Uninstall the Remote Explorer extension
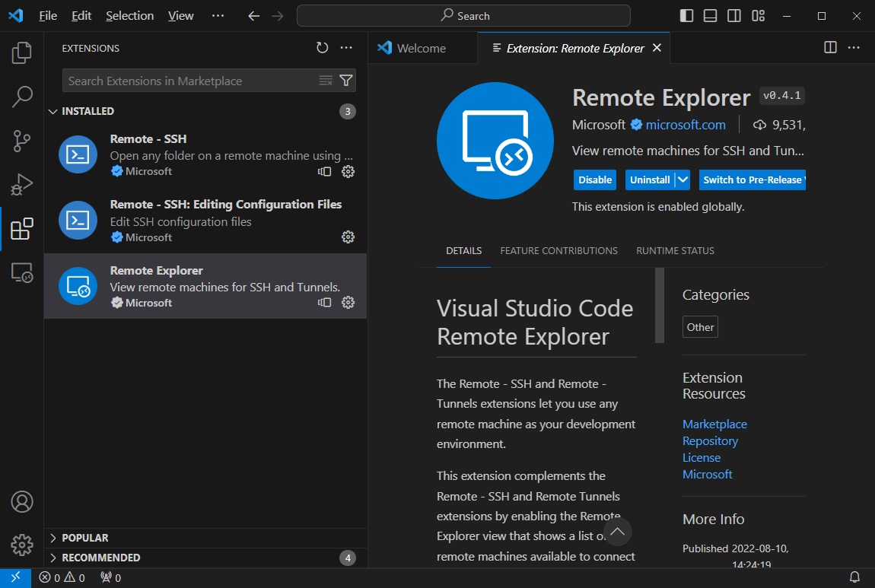 pyautogui.click(x=651, y=180)
